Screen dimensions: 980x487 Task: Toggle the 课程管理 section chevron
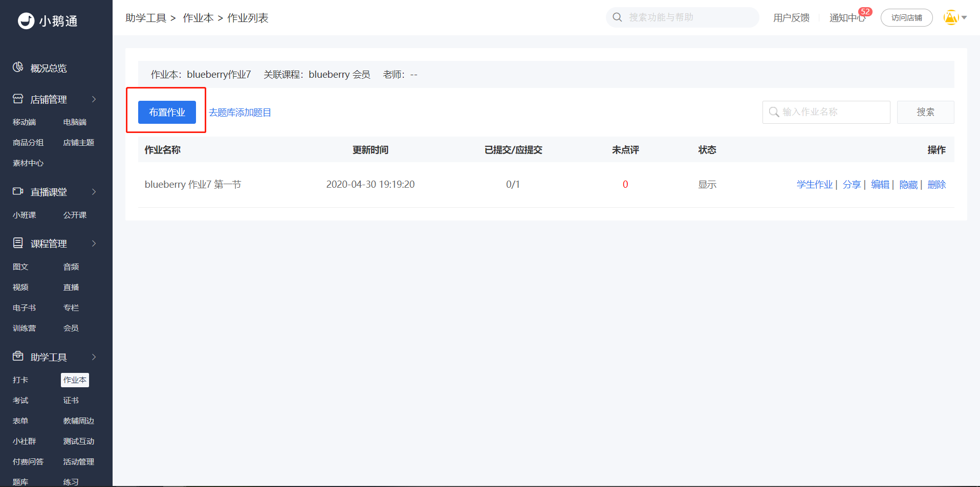tap(94, 243)
